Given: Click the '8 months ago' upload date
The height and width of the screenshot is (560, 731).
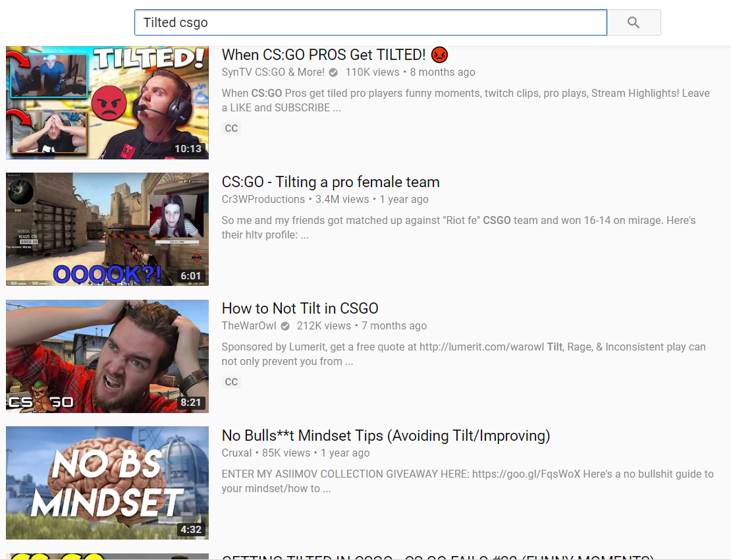Looking at the screenshot, I should point(443,72).
